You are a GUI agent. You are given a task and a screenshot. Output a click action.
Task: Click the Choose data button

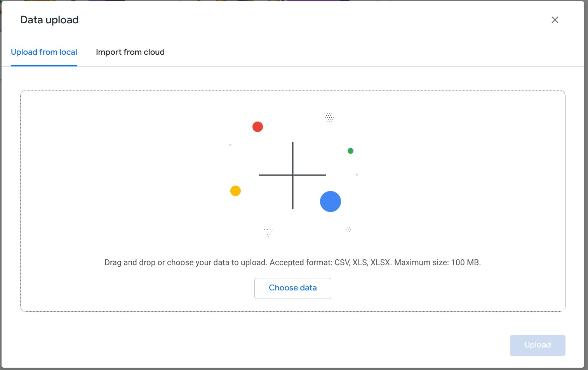pos(292,288)
